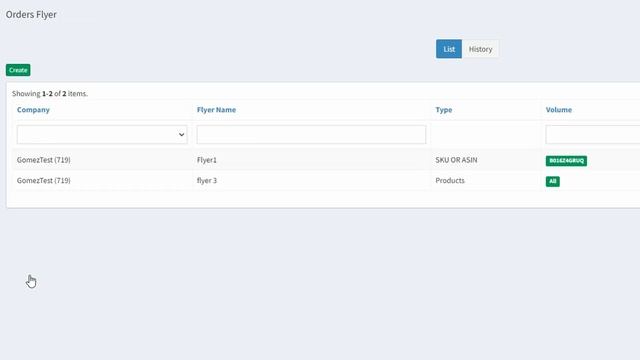Sort by the Flyer Name column header

pos(216,110)
